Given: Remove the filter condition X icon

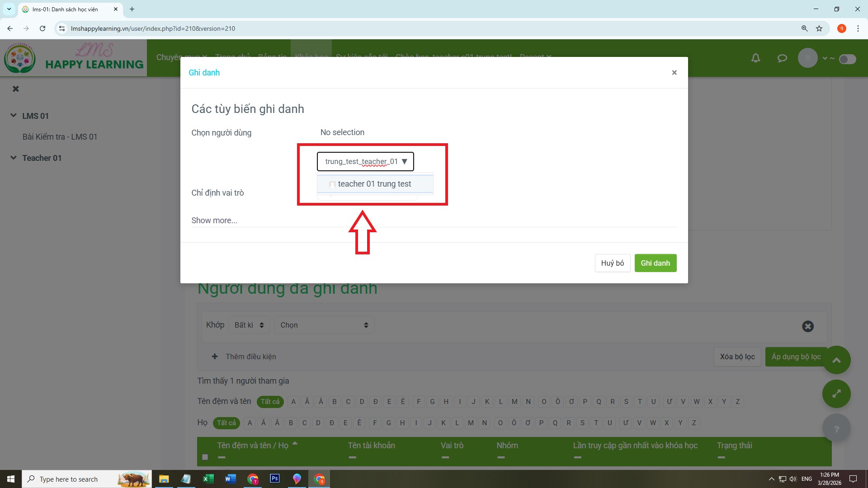Looking at the screenshot, I should pos(807,326).
